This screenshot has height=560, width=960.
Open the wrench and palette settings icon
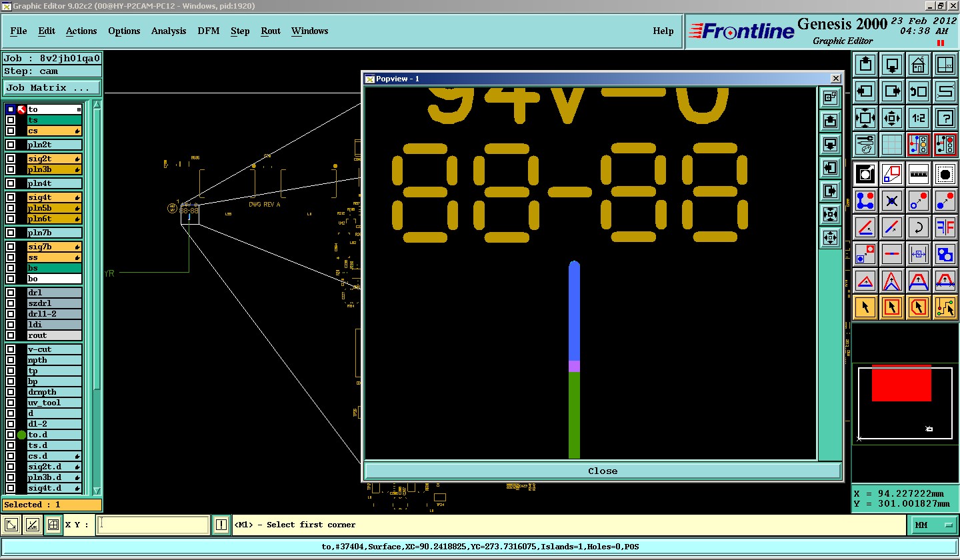pos(865,145)
